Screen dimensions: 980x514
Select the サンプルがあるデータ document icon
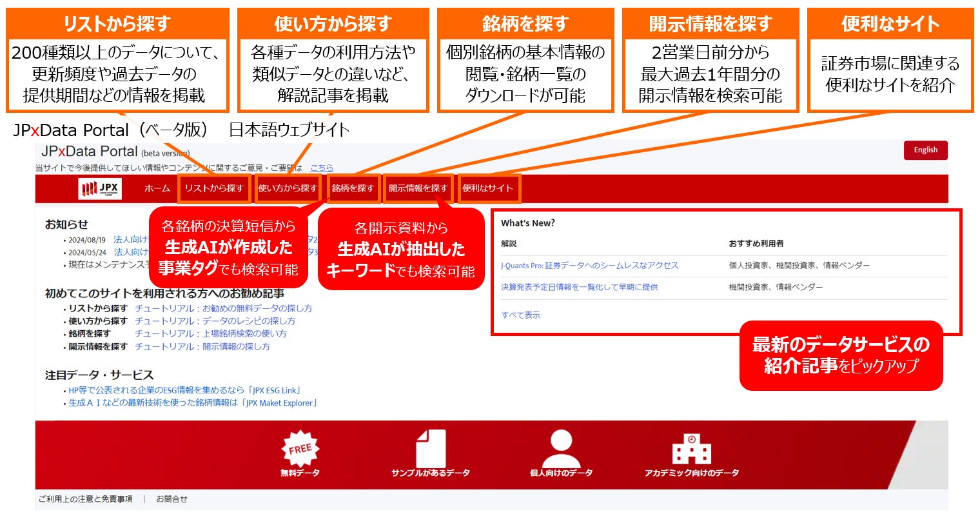pos(431,448)
